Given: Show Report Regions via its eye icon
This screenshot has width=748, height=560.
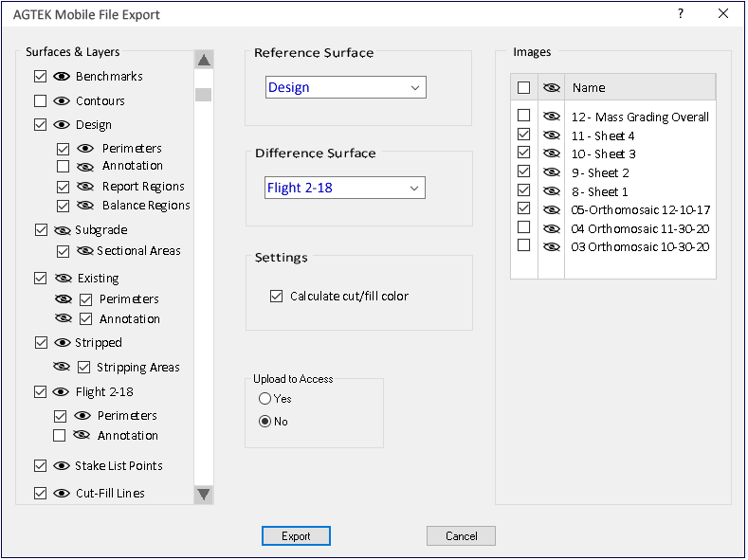Looking at the screenshot, I should click(85, 188).
